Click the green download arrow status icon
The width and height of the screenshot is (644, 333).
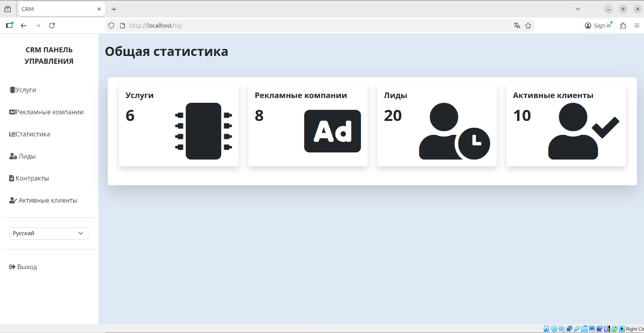622,329
